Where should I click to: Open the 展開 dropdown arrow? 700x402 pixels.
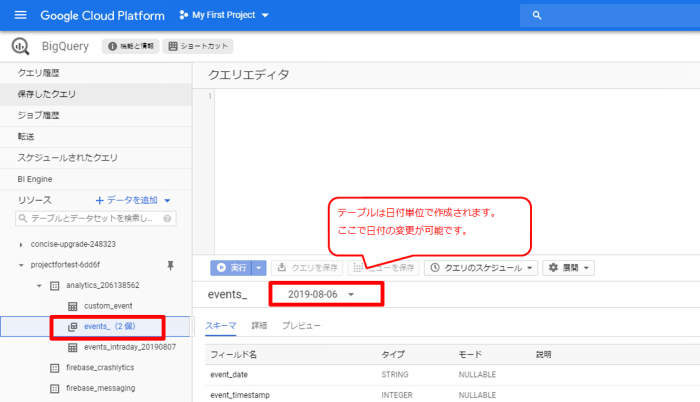[586, 268]
